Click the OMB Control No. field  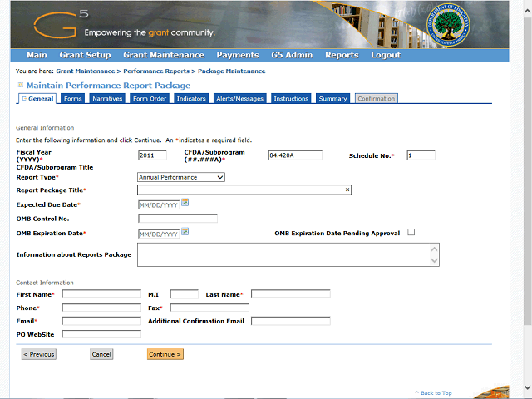coord(178,219)
